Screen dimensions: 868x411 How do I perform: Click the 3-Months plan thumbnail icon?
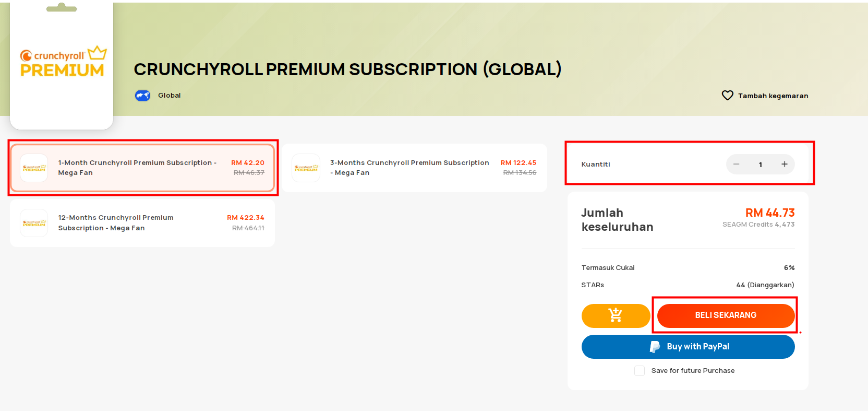pyautogui.click(x=306, y=168)
